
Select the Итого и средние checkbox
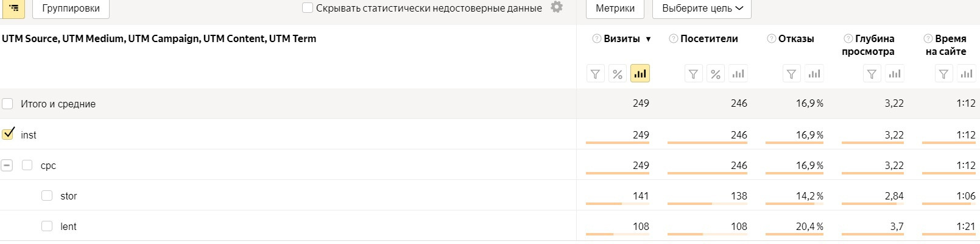click(8, 104)
